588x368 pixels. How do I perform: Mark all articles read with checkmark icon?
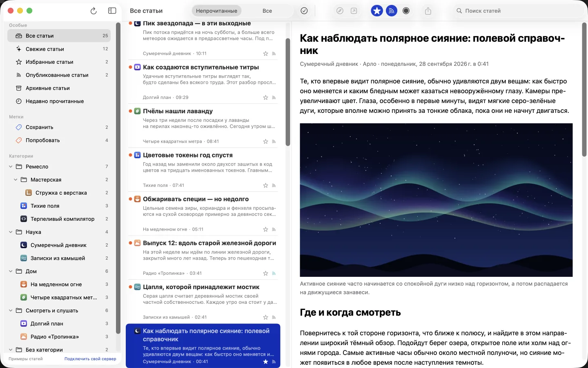pos(304,11)
